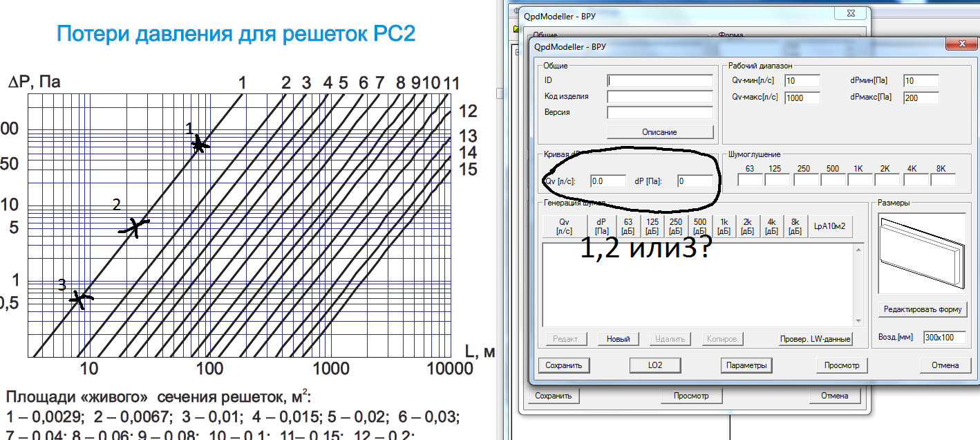The image size is (980, 440).
Task: Click the 2K Шумоглушение field
Action: [887, 180]
